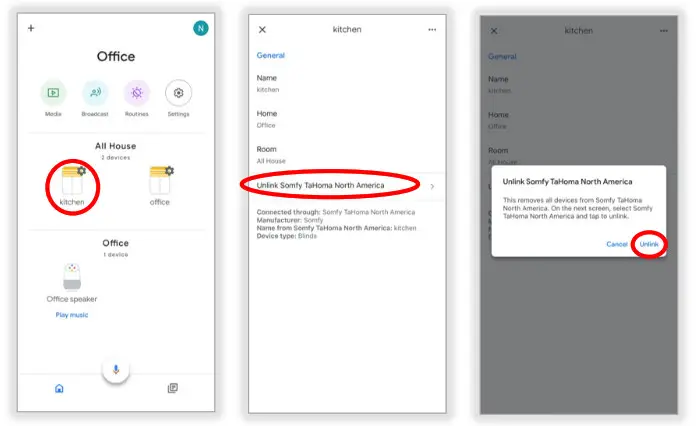This screenshot has width=696, height=426.
Task: Tap the Broadcast icon
Action: [95, 93]
